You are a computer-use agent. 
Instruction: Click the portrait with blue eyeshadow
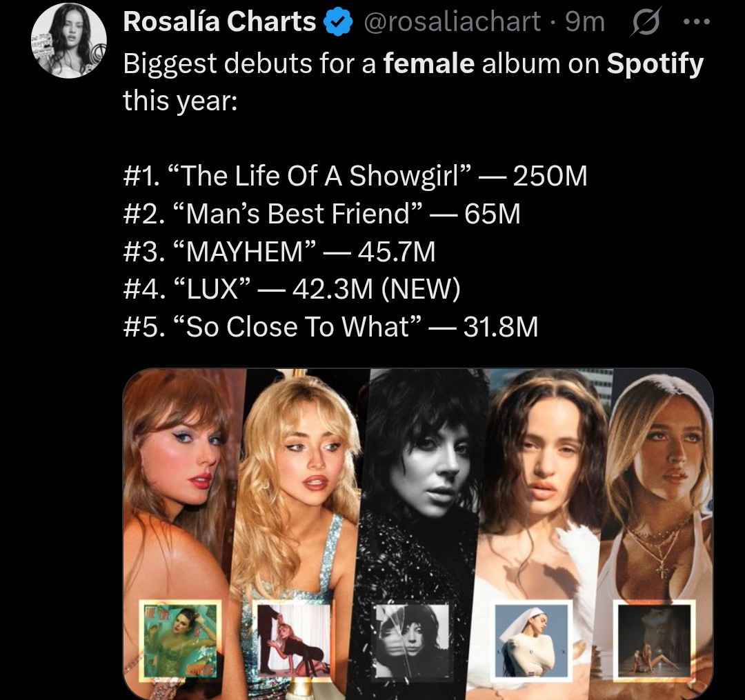179,469
